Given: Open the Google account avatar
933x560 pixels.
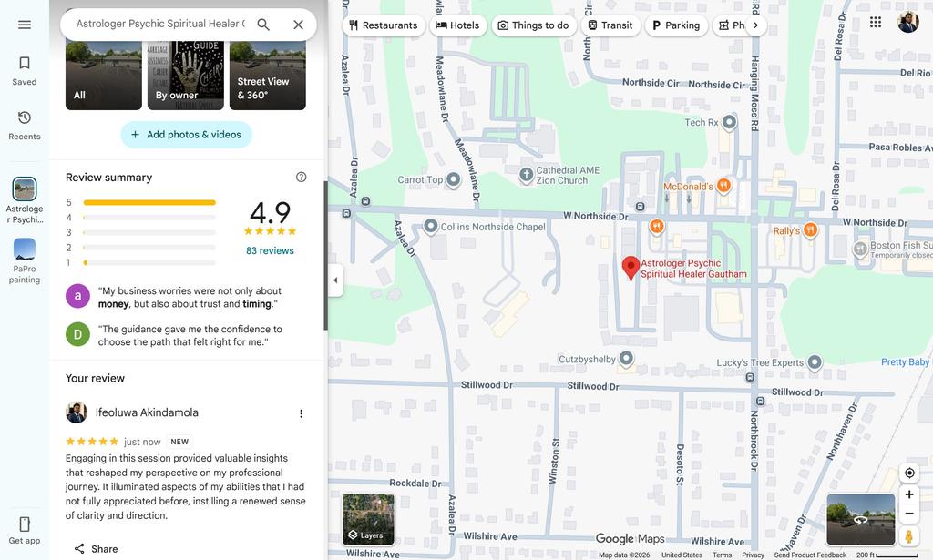Looking at the screenshot, I should point(908,23).
